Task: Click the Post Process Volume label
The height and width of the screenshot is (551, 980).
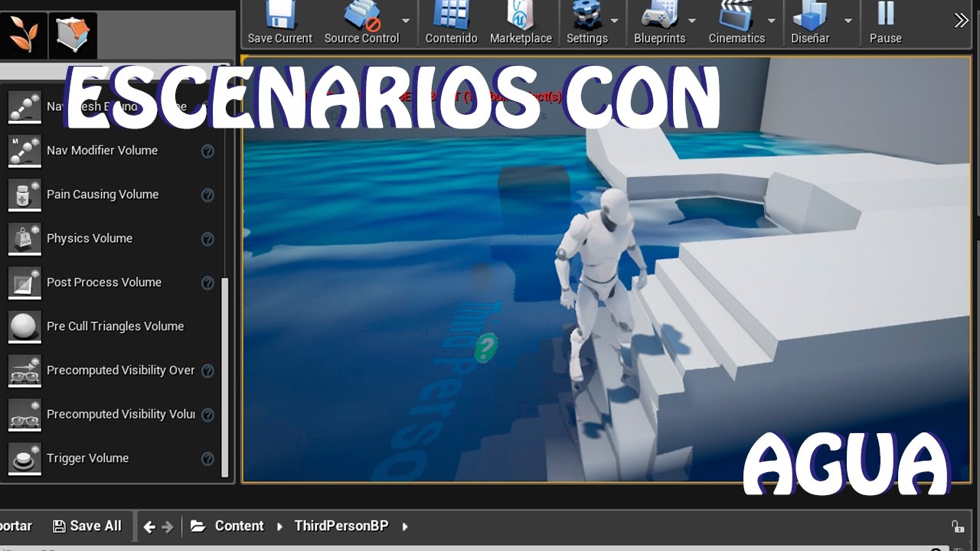Action: pyautogui.click(x=104, y=282)
